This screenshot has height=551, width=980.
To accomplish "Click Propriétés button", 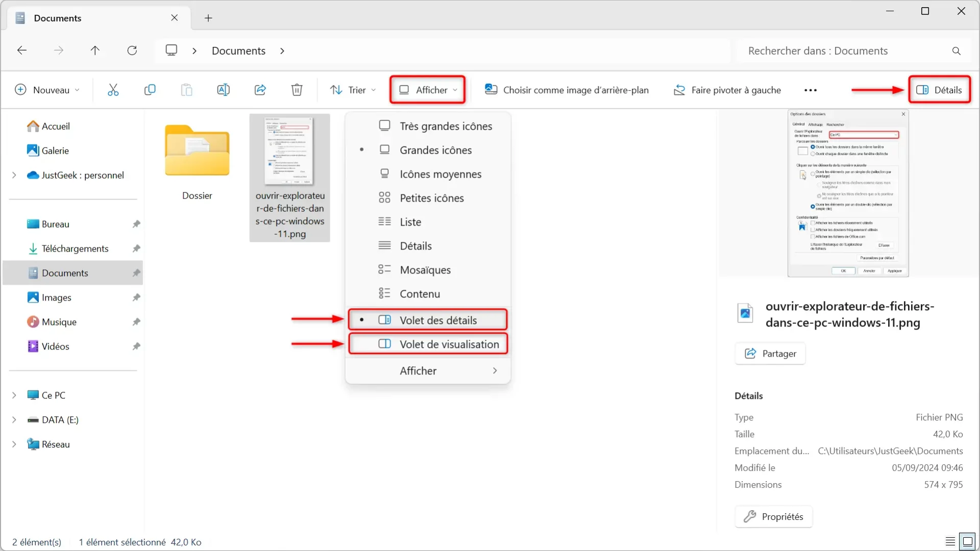I will click(x=773, y=517).
